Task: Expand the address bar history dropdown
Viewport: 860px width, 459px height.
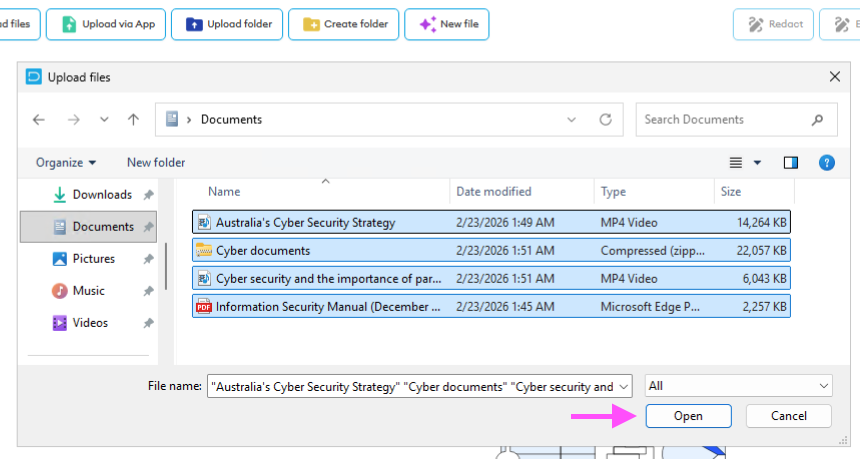Action: tap(572, 120)
